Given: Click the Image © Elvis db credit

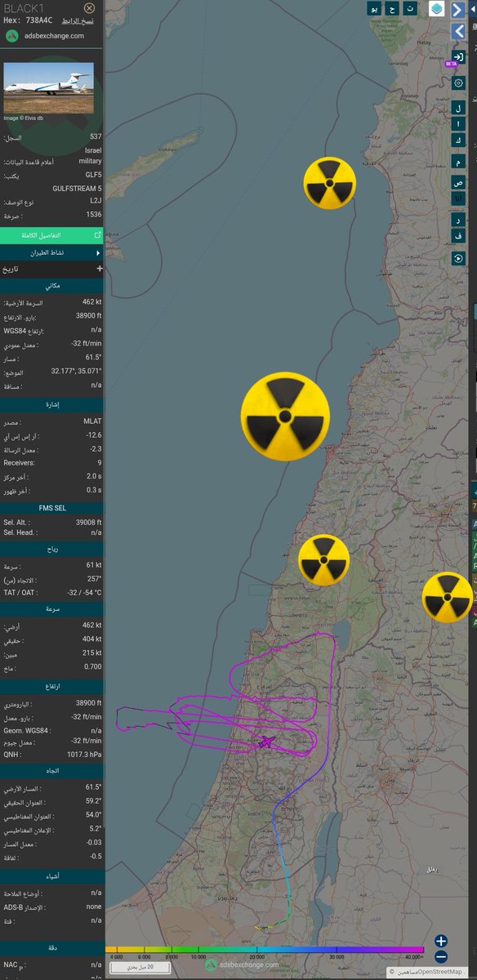Looking at the screenshot, I should 23,118.
